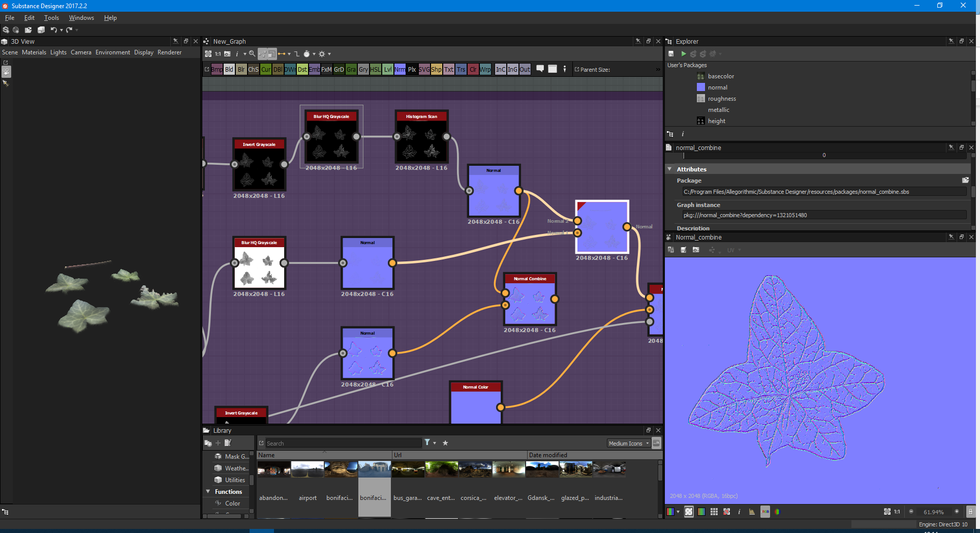Add a Transform node using the Trs icon
This screenshot has height=533, width=980.
(x=461, y=69)
